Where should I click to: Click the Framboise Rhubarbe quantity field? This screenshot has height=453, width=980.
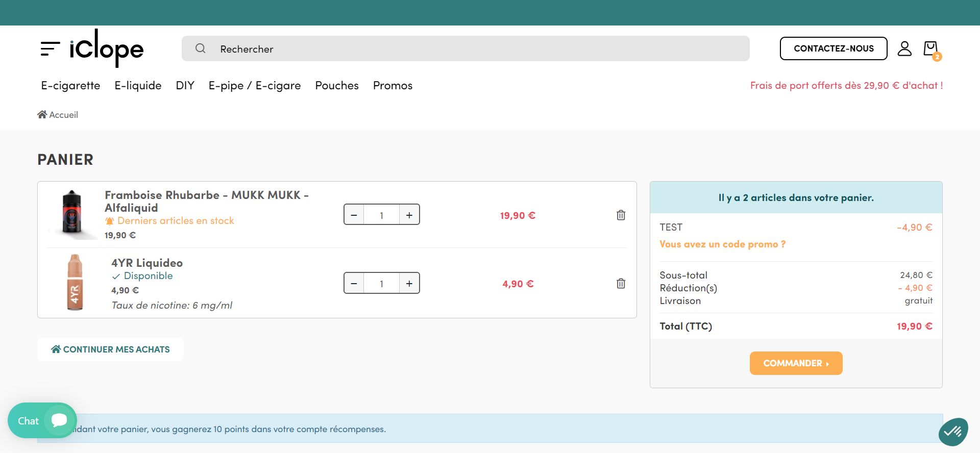[x=381, y=215]
